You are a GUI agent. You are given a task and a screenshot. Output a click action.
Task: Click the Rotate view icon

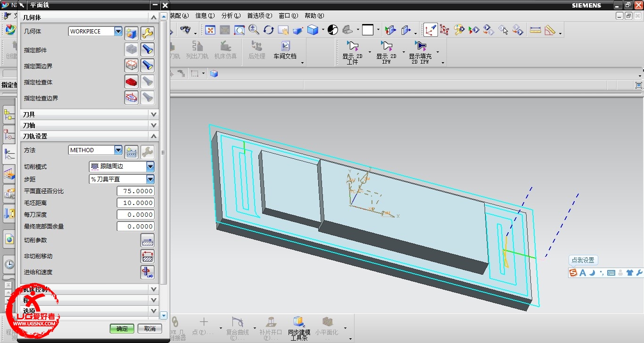[x=269, y=30]
